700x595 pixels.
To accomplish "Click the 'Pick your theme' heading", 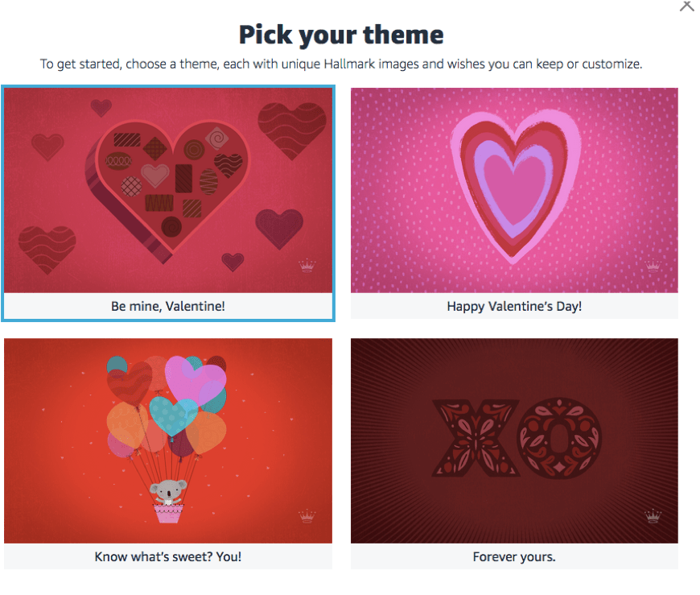I will [x=341, y=35].
